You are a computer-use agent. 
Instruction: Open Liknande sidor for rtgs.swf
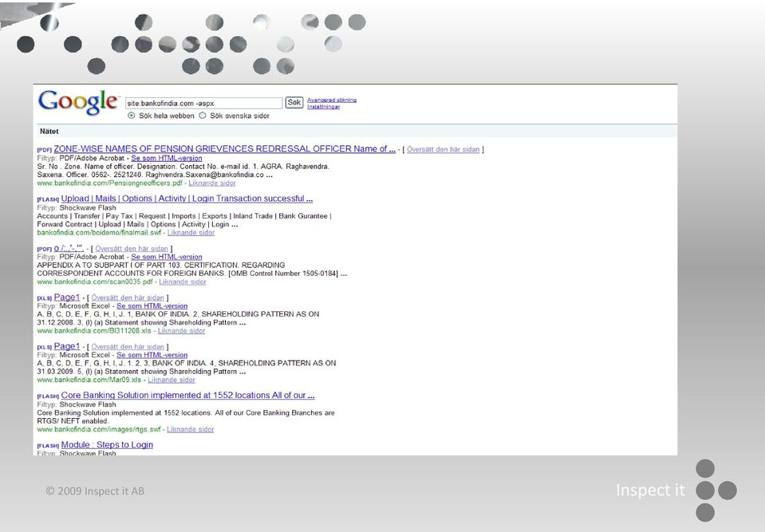[x=191, y=429]
